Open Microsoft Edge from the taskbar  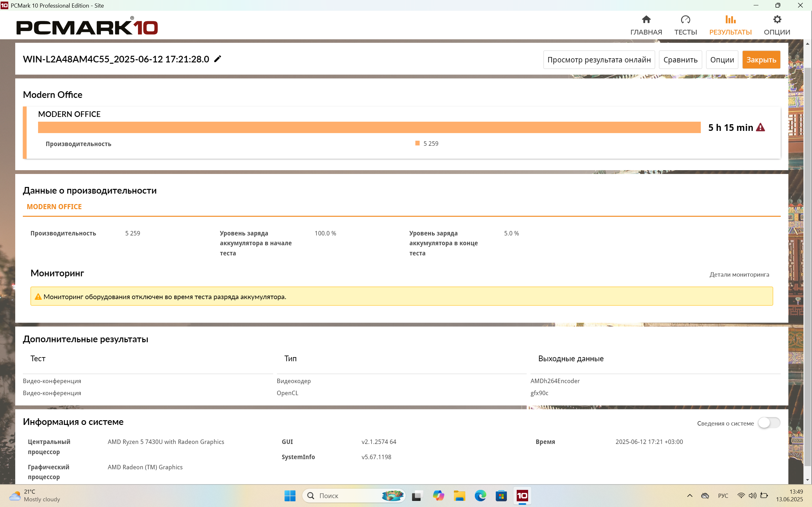(480, 496)
